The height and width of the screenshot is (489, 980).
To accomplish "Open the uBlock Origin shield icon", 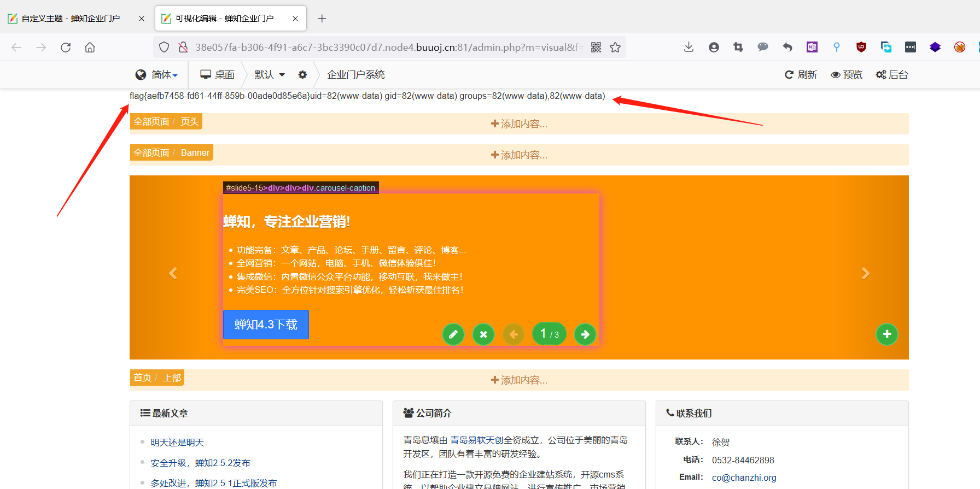I will (861, 48).
